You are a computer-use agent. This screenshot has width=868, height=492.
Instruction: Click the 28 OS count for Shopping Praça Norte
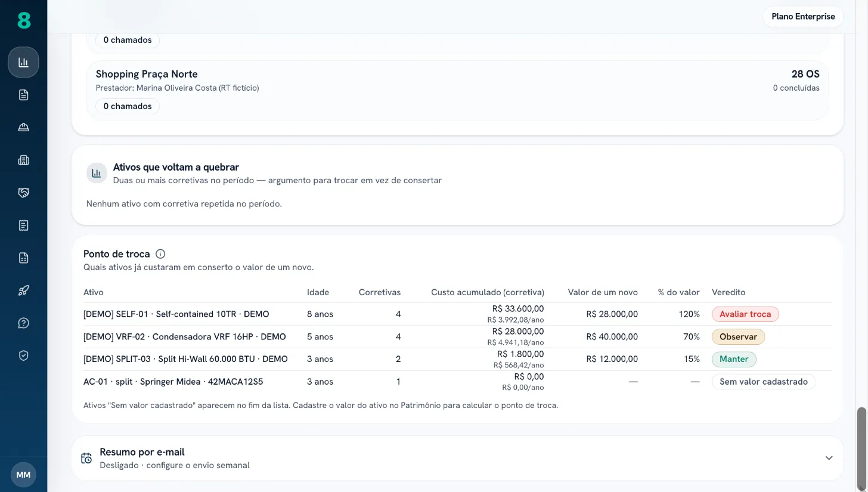tap(805, 74)
